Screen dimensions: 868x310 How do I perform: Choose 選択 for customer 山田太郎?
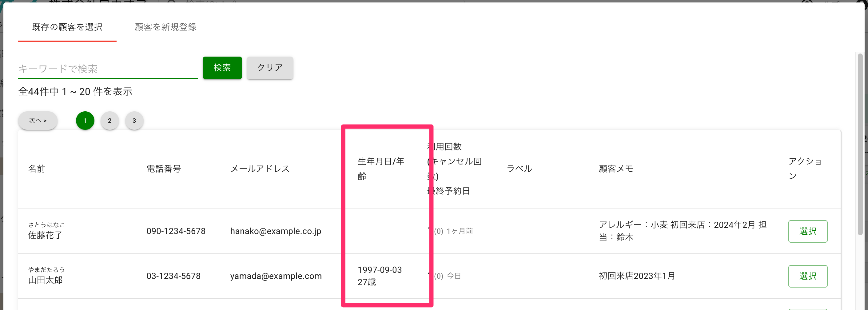(808, 276)
